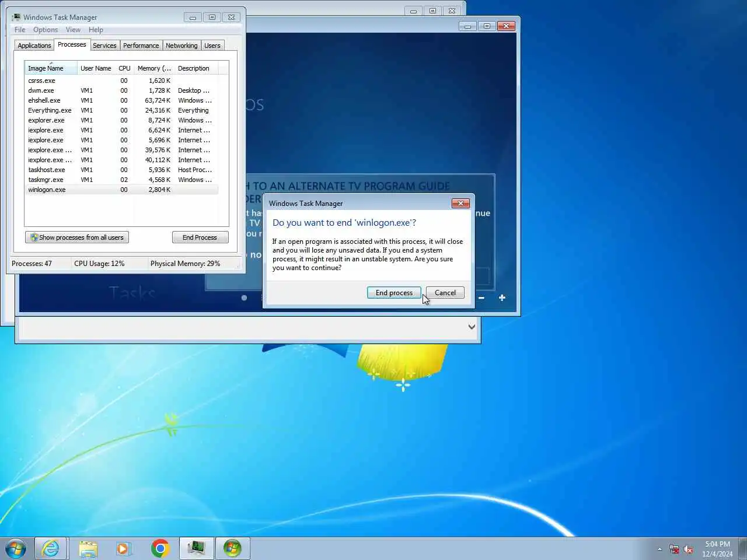Click Show processes from all users

(77, 237)
